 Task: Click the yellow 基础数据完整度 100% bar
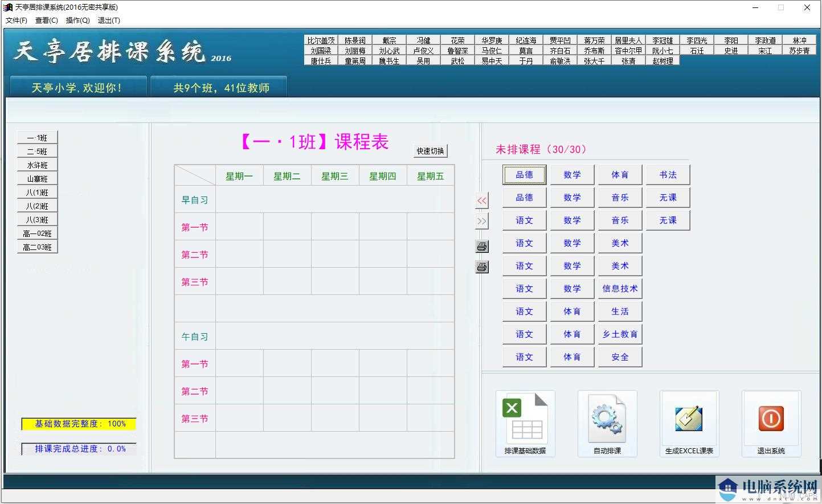click(x=79, y=424)
